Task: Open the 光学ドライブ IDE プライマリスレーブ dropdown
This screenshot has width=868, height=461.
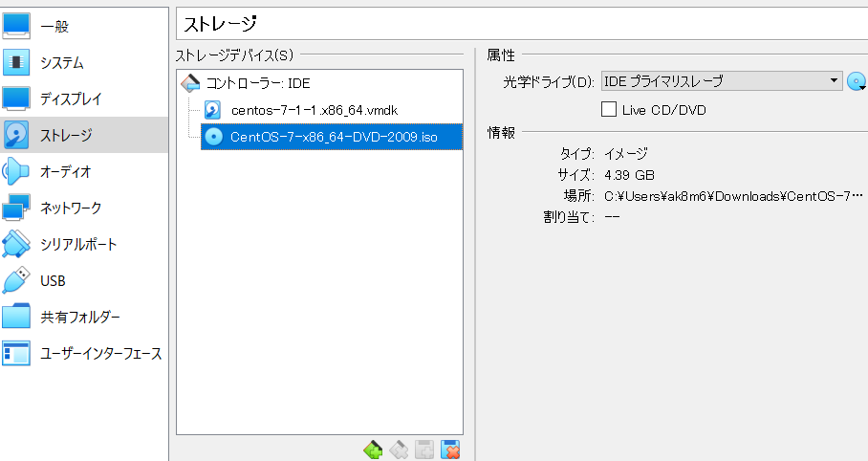Action: pos(722,81)
